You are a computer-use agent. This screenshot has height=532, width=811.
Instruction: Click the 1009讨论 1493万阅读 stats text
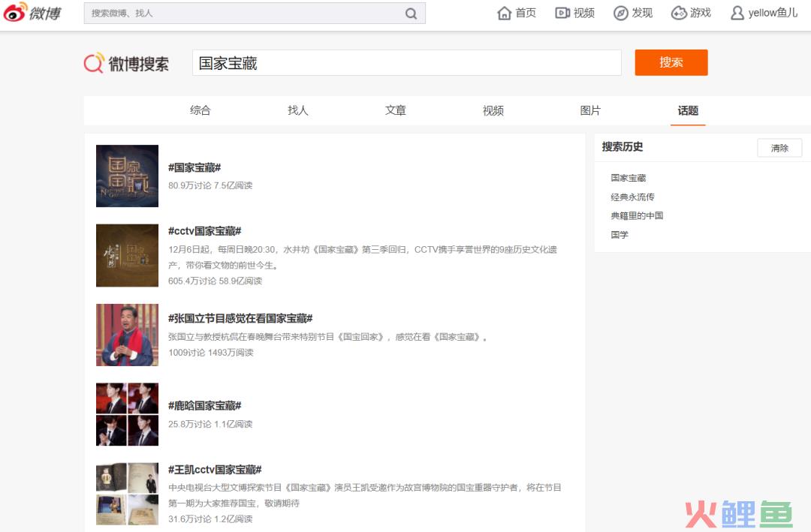(x=211, y=352)
